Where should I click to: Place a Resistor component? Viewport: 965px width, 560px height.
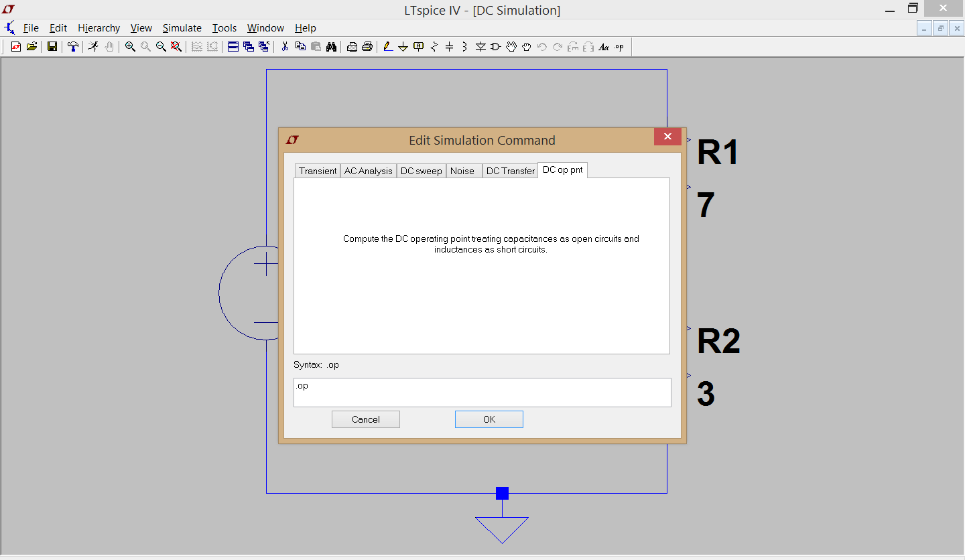click(x=434, y=47)
